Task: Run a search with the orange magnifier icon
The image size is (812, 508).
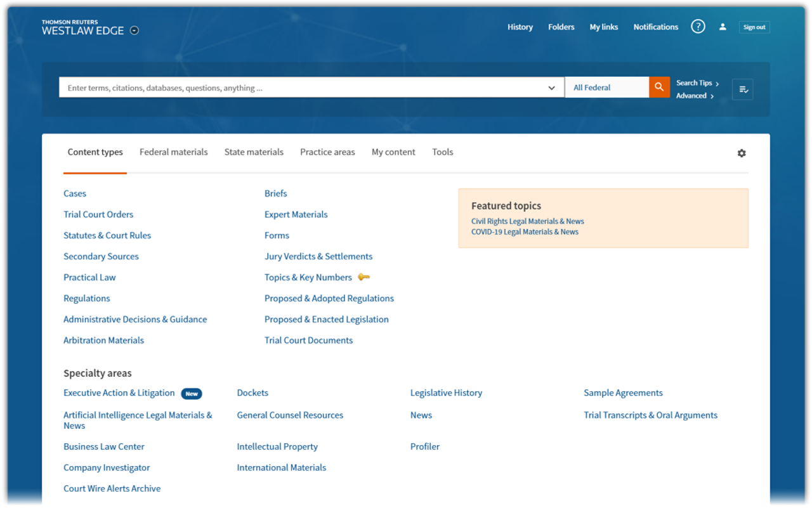Action: 658,87
